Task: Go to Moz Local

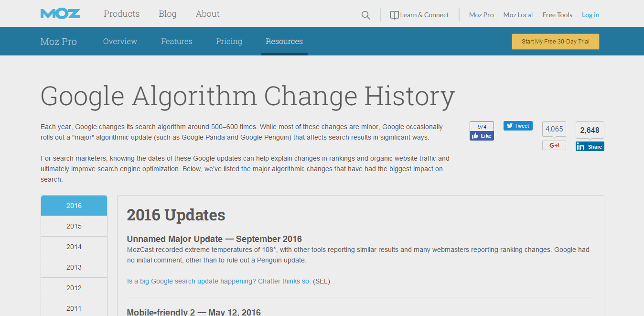Action: coord(518,15)
